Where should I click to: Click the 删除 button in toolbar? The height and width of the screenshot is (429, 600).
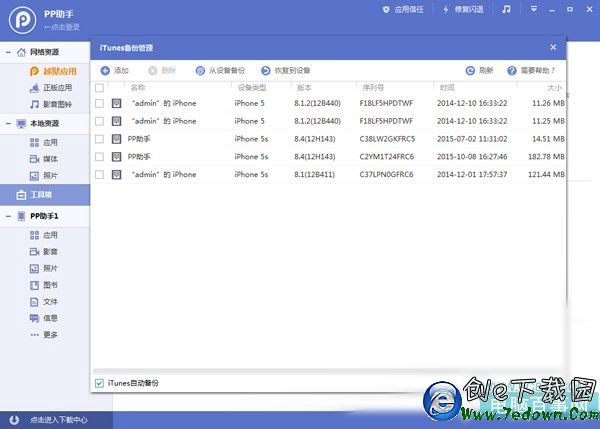(x=162, y=70)
